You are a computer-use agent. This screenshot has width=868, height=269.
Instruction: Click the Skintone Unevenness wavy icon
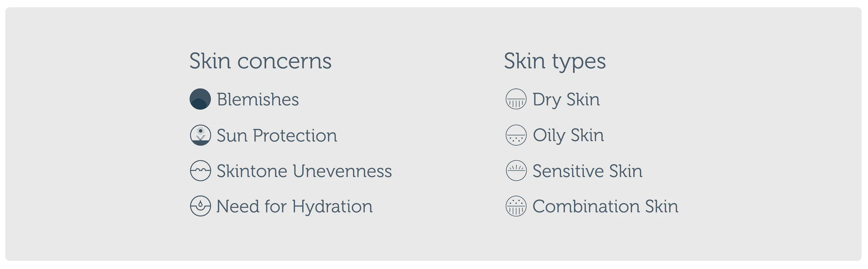click(200, 171)
